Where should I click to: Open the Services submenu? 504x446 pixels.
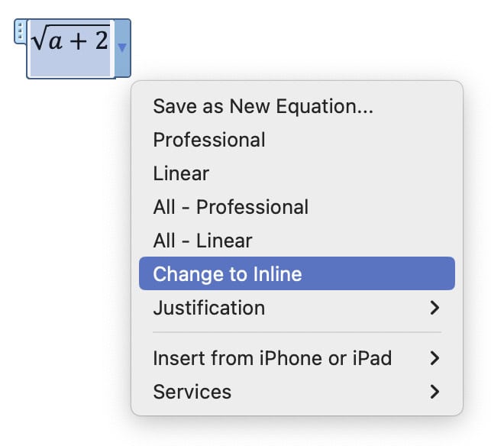[192, 392]
